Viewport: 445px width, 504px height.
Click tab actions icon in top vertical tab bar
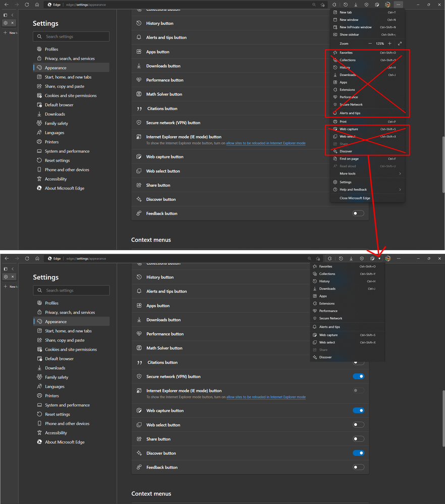pyautogui.click(x=5, y=15)
